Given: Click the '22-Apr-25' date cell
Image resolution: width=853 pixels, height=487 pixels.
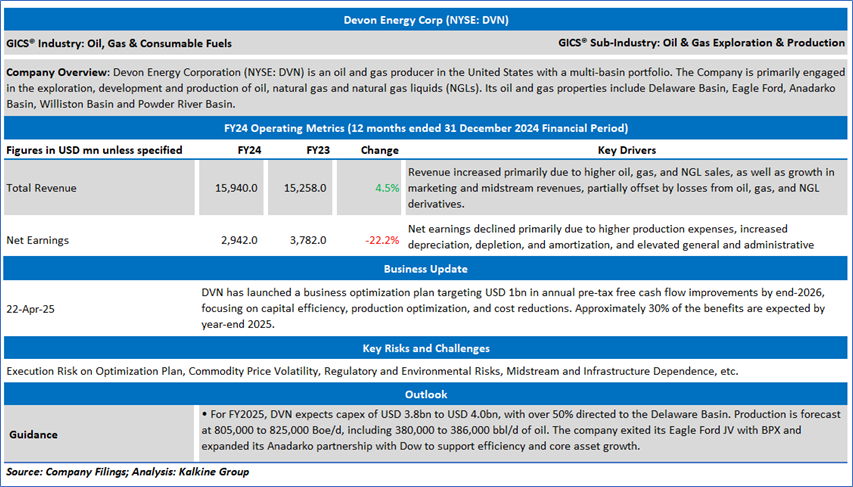Looking at the screenshot, I should point(30,309).
